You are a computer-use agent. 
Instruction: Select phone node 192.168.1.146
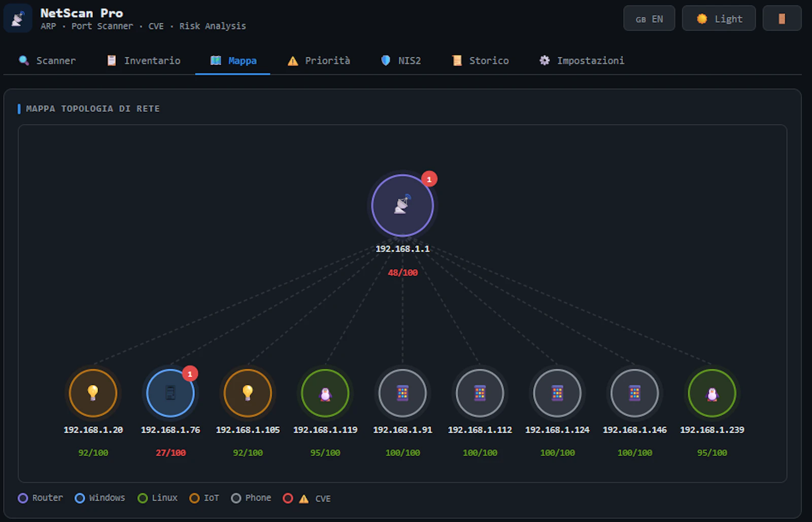pyautogui.click(x=635, y=393)
